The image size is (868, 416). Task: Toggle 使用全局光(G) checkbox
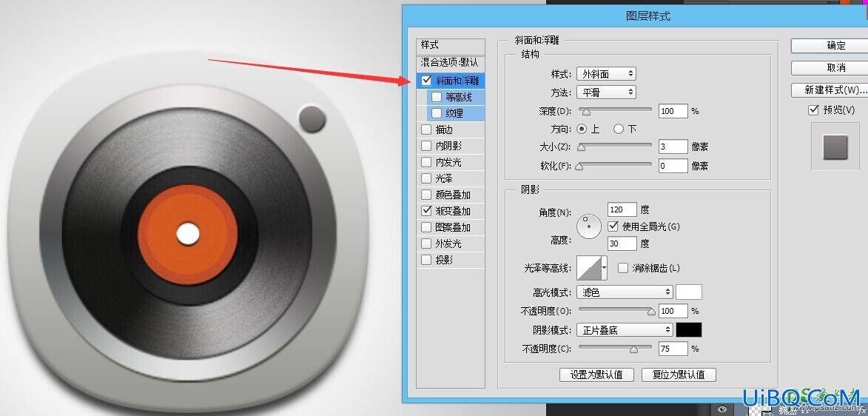(x=613, y=226)
